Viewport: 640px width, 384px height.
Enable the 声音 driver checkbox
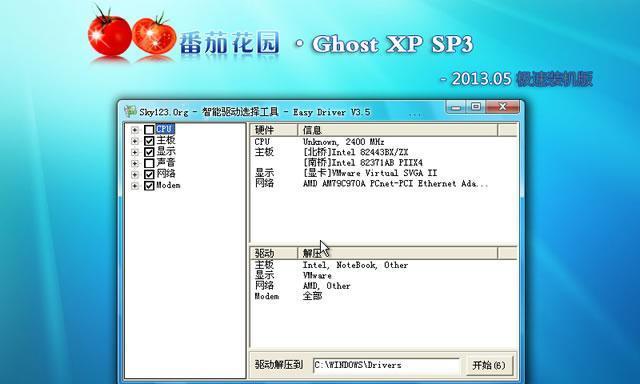tap(149, 163)
